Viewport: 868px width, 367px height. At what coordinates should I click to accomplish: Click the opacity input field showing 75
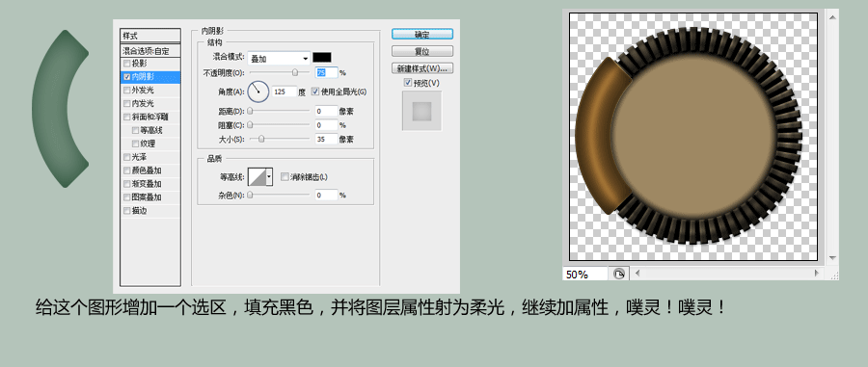[326, 72]
